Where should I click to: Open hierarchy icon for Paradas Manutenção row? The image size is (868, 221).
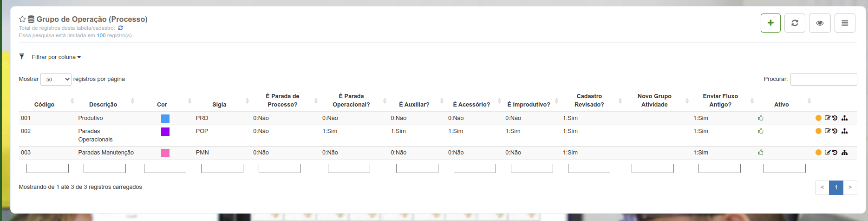pyautogui.click(x=844, y=153)
